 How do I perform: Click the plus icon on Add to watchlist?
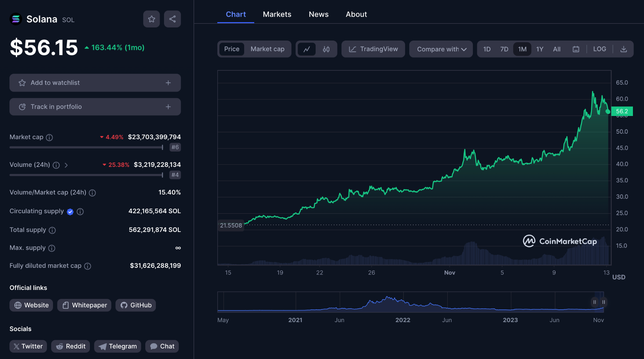tap(168, 83)
